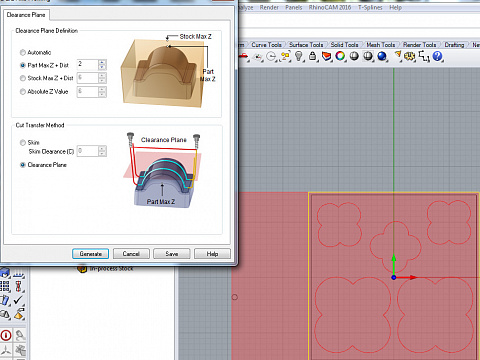The height and width of the screenshot is (360, 480).
Task: Select the second gray sphere shading icon
Action: coord(368,56)
